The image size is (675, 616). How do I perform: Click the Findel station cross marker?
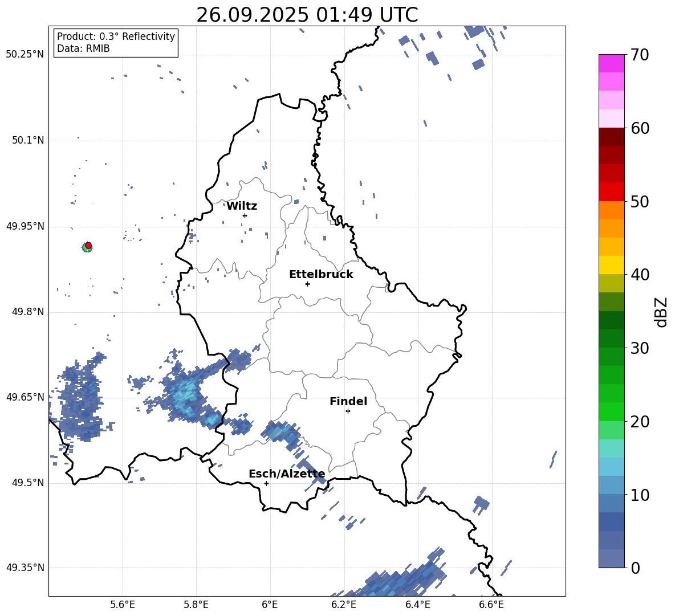click(x=348, y=411)
